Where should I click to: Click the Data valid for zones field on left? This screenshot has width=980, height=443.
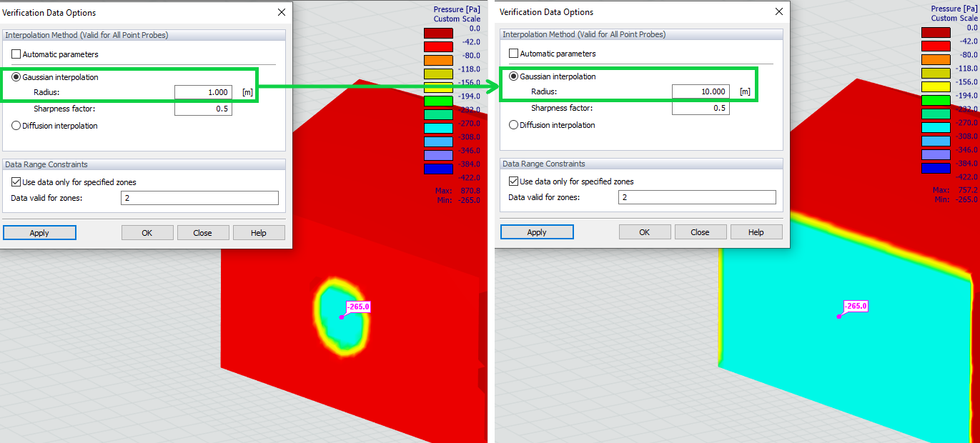[x=199, y=197]
